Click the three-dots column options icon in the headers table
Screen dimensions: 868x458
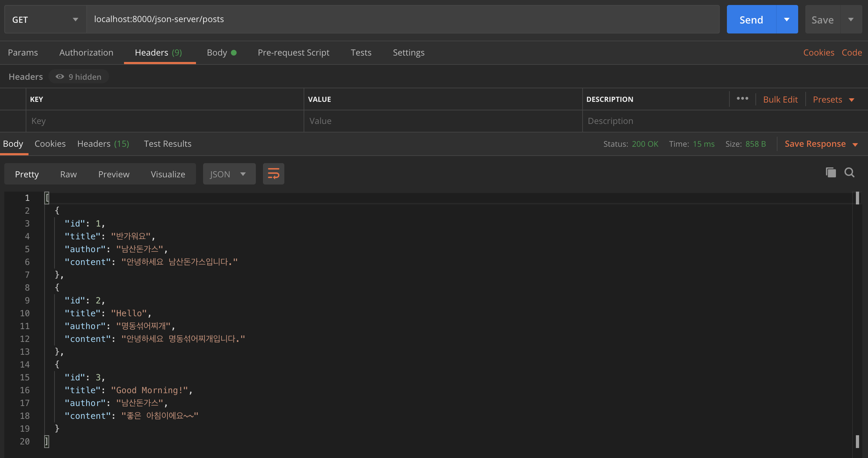(742, 99)
